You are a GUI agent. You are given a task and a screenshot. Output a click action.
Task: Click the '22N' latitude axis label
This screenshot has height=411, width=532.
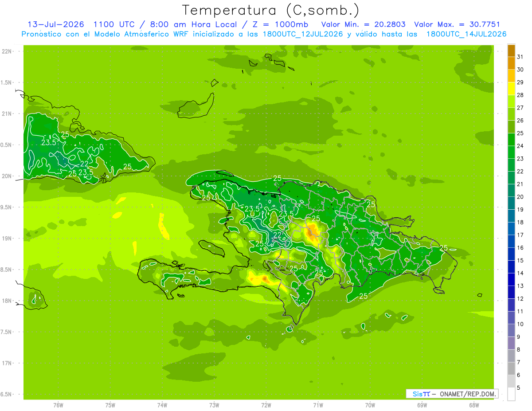pos(7,51)
